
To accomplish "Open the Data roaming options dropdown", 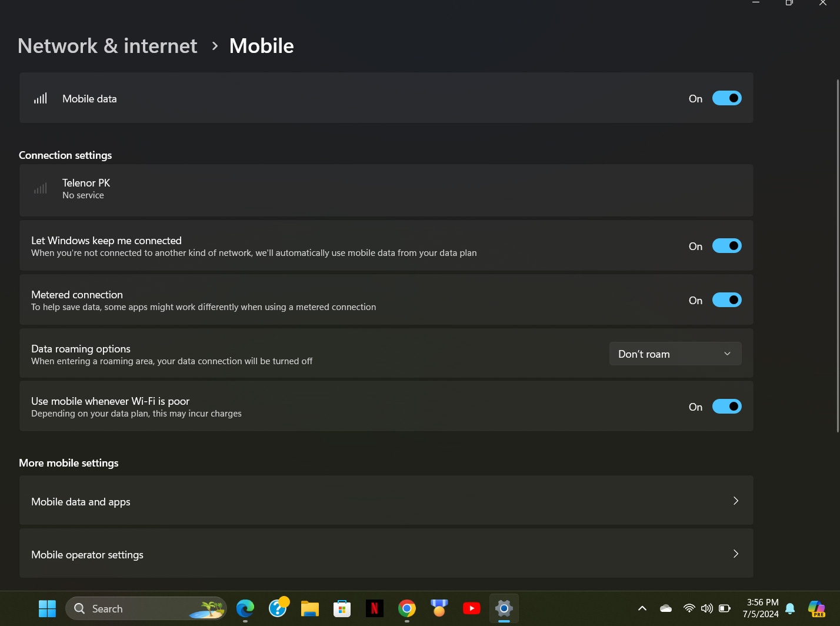I will [675, 354].
